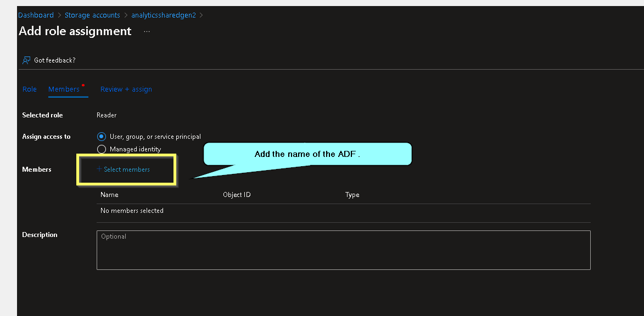644x316 pixels.
Task: Click the Selected role label
Action: click(43, 115)
